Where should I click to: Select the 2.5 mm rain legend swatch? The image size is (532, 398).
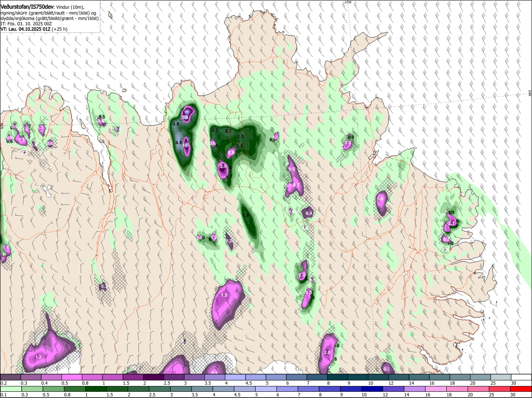(160, 389)
